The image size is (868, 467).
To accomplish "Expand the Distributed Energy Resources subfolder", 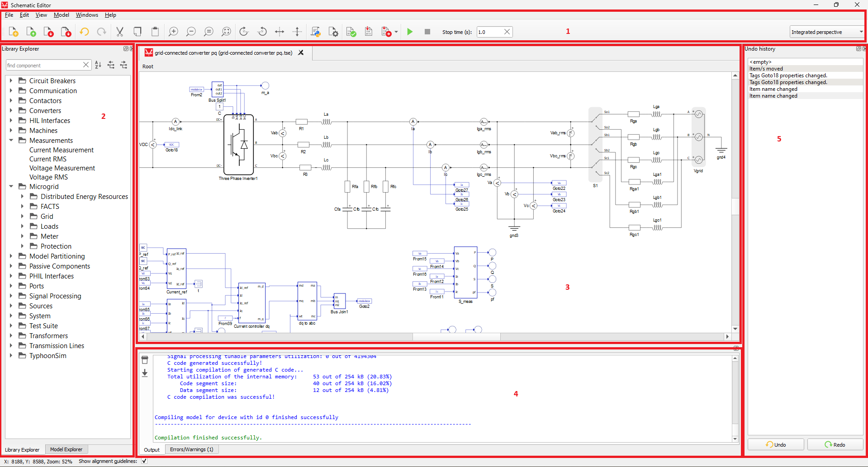I will tap(22, 197).
